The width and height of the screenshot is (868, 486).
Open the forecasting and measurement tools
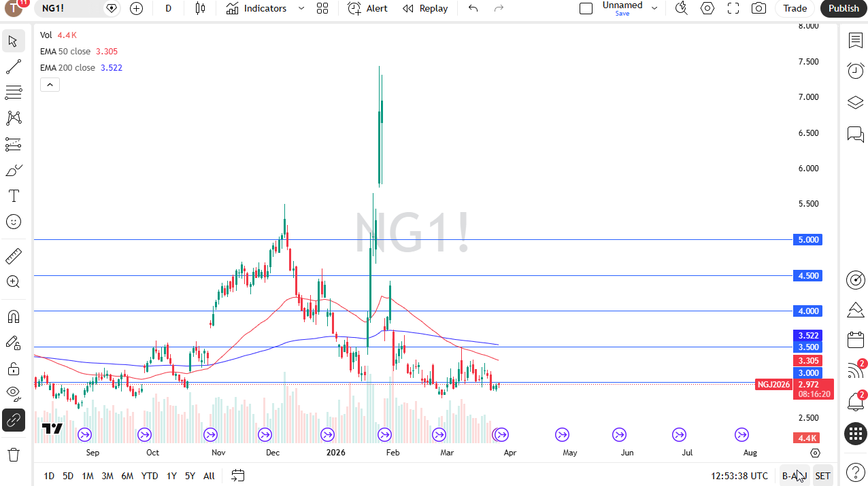point(13,144)
